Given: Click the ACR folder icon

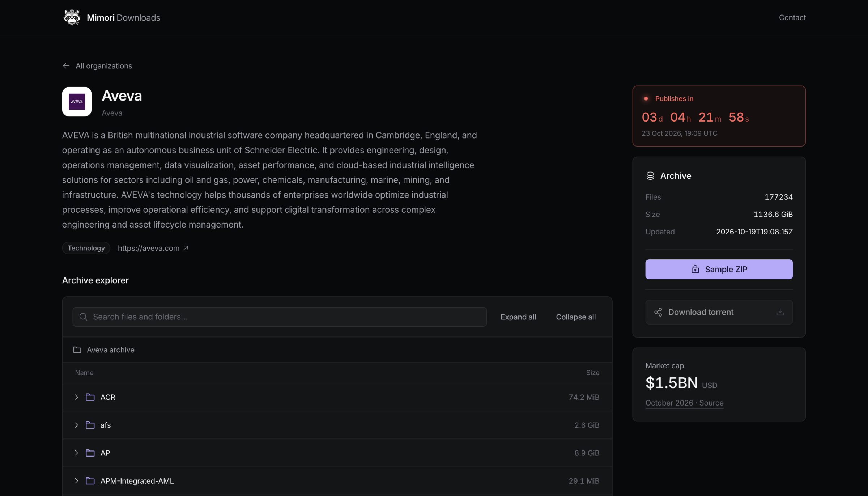Looking at the screenshot, I should click(x=90, y=397).
